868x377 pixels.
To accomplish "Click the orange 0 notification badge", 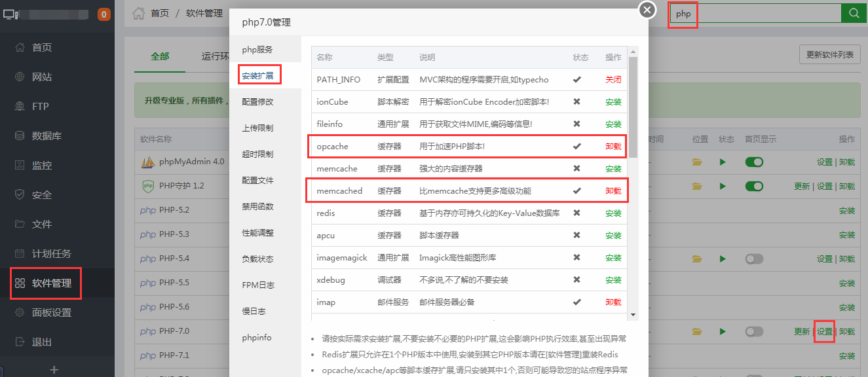I will pyautogui.click(x=104, y=14).
